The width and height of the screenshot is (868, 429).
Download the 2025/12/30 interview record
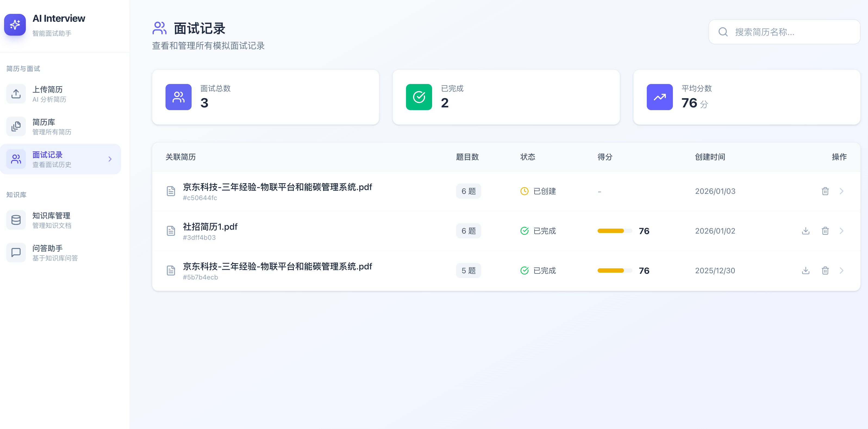806,270
